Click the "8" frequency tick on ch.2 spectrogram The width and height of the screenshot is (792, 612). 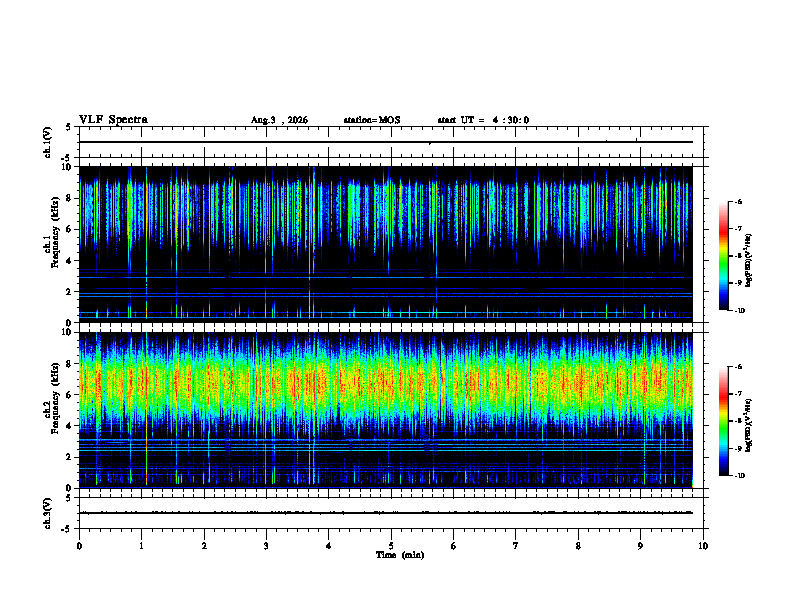click(x=71, y=364)
